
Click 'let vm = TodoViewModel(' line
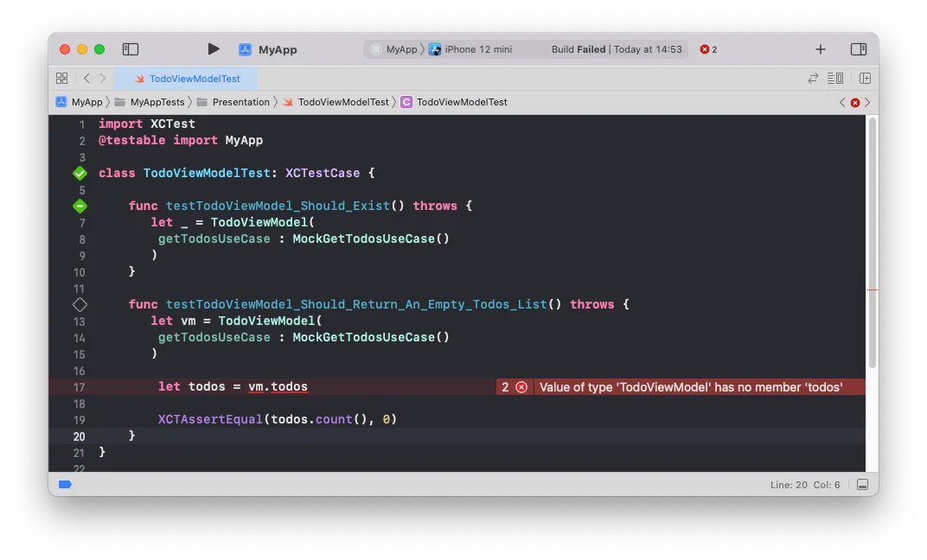point(236,321)
